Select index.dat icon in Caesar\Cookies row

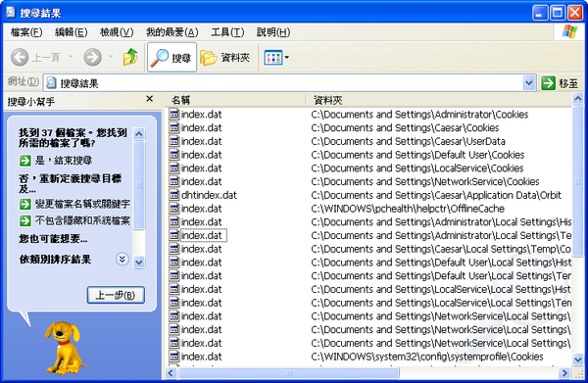coord(174,127)
